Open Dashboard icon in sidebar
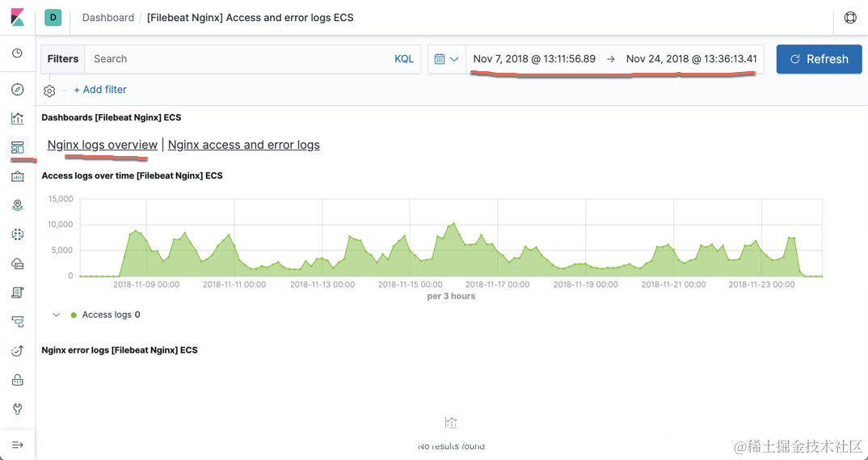 click(18, 147)
